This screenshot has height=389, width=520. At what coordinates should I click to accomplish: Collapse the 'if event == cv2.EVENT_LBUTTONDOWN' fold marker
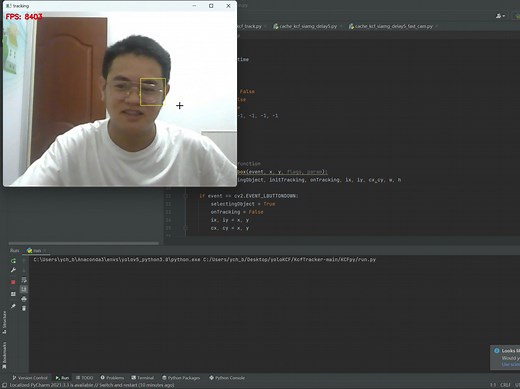186,196
